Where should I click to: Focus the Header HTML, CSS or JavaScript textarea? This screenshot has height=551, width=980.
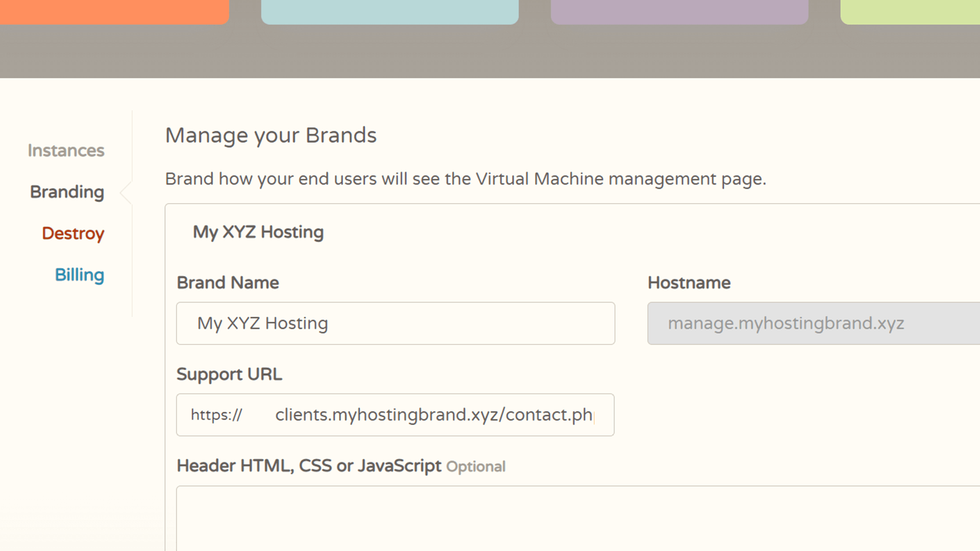(577, 518)
